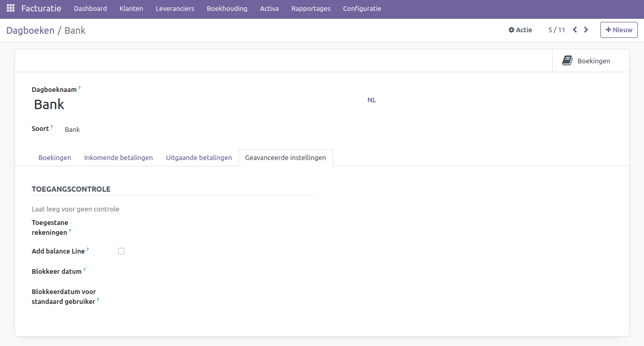Screen dimensions: 644x346
Task: Expand the Rapportages menu
Action: pyautogui.click(x=311, y=9)
